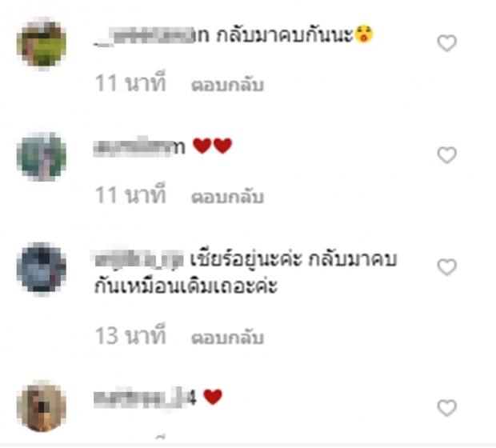The height and width of the screenshot is (448, 496).
Task: Click the "13 นาที" timestamp
Action: point(130,335)
